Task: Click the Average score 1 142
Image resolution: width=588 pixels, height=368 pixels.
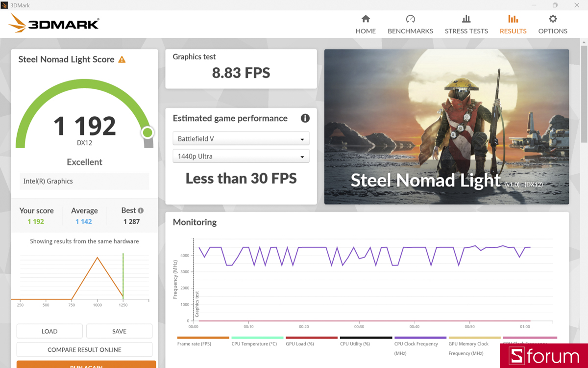Action: click(84, 222)
